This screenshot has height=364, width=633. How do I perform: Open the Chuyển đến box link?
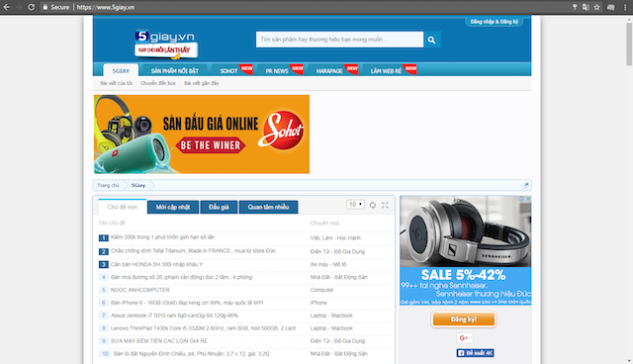158,83
